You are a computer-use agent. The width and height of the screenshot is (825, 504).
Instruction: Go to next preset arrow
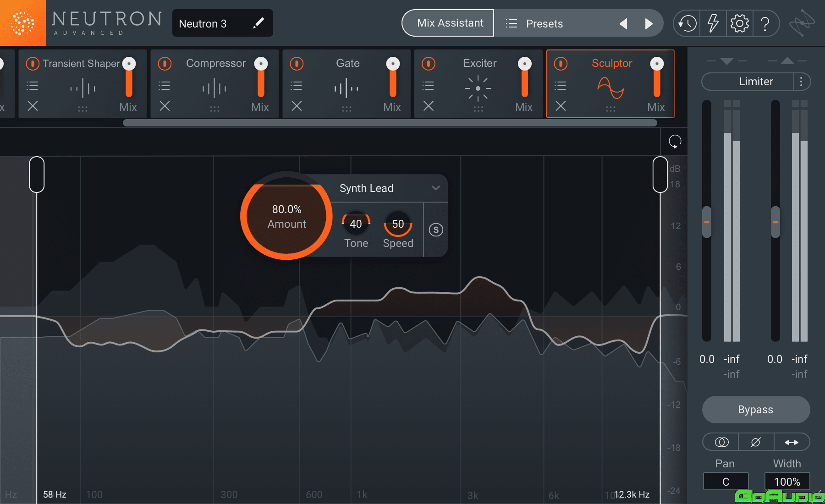649,23
